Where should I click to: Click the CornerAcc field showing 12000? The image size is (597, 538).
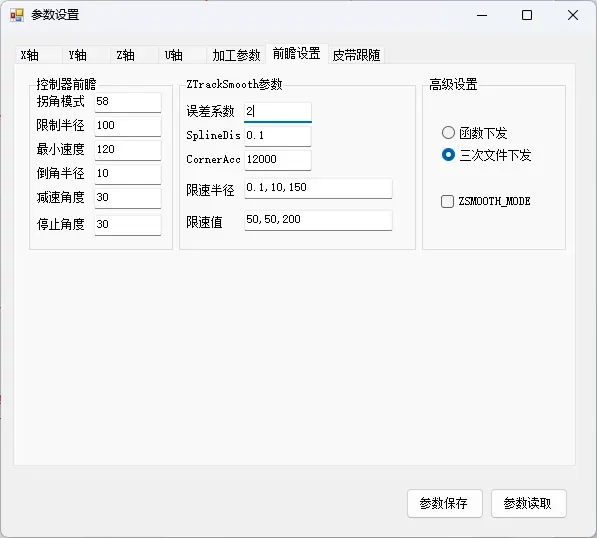coord(278,160)
